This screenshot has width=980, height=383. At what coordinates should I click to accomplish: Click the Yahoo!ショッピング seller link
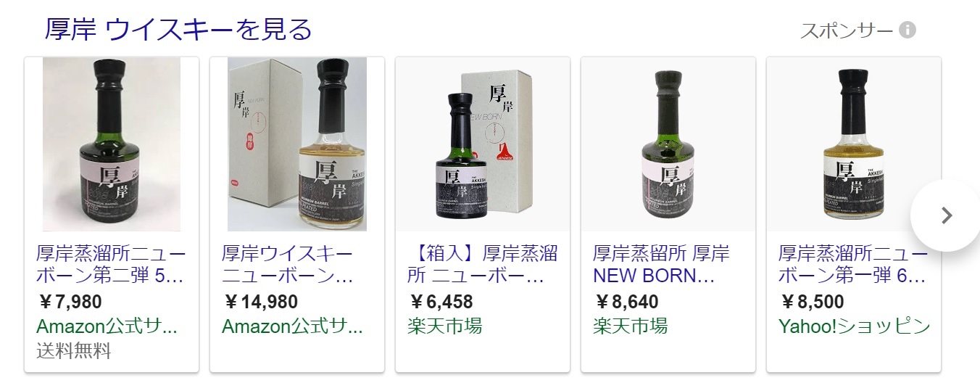(x=855, y=326)
